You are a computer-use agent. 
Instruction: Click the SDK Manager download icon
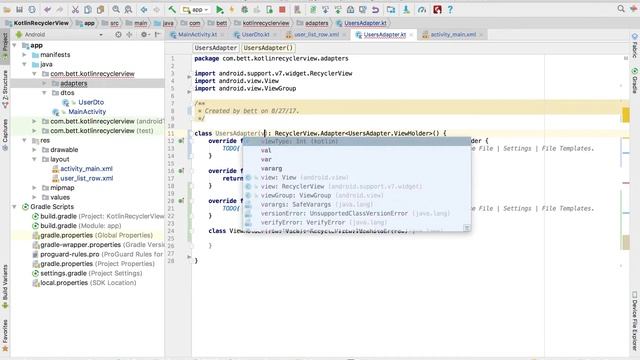[406, 9]
